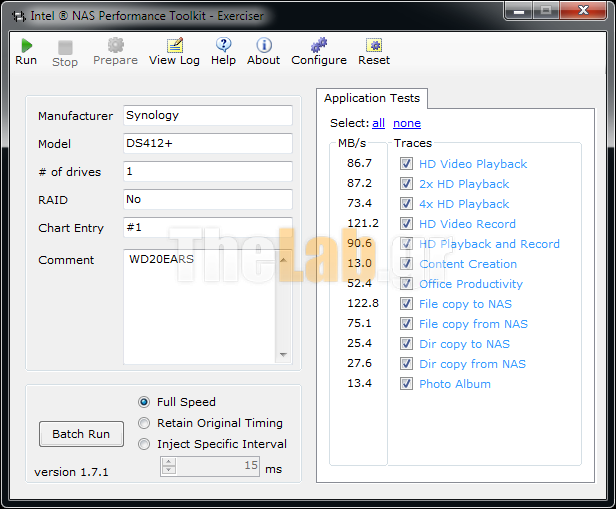Click the Office Productivity trace label
This screenshot has width=616, height=509.
point(471,284)
